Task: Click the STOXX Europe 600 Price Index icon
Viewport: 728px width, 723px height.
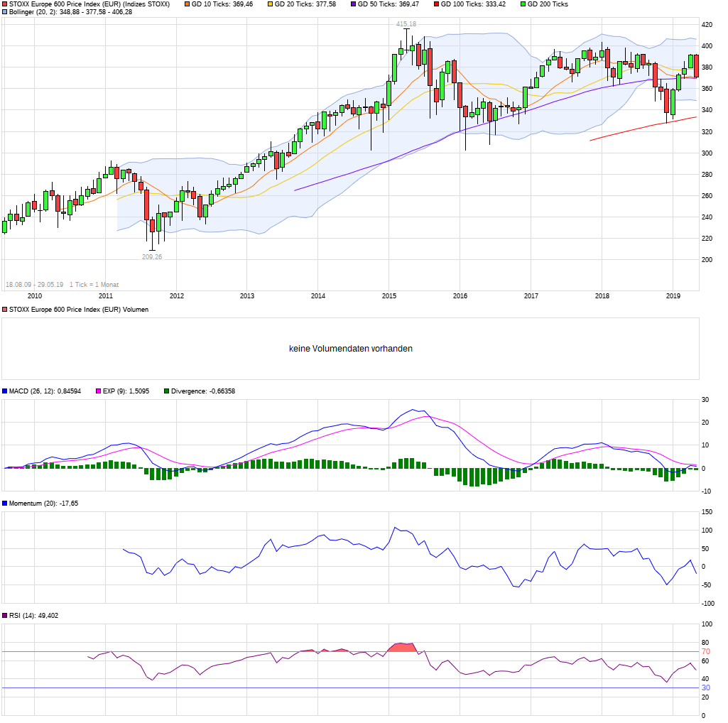Action: coord(6,4)
